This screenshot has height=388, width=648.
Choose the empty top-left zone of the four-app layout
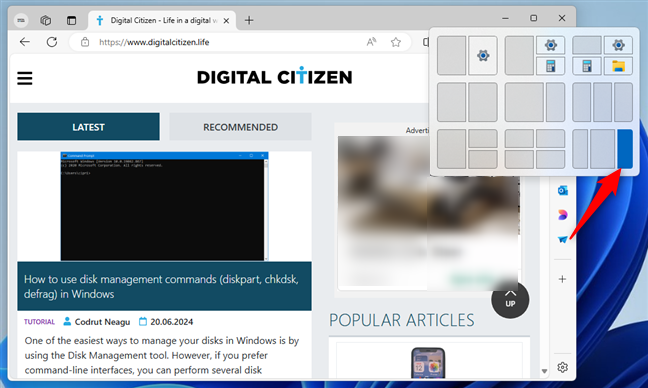click(x=587, y=45)
